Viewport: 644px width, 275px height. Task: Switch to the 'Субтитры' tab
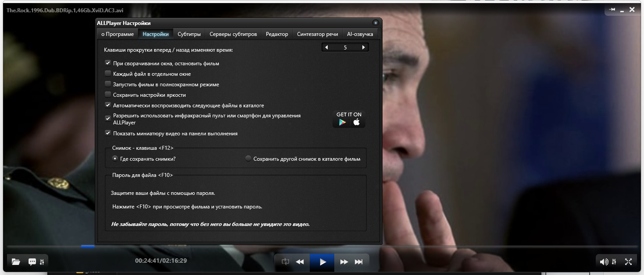click(189, 34)
